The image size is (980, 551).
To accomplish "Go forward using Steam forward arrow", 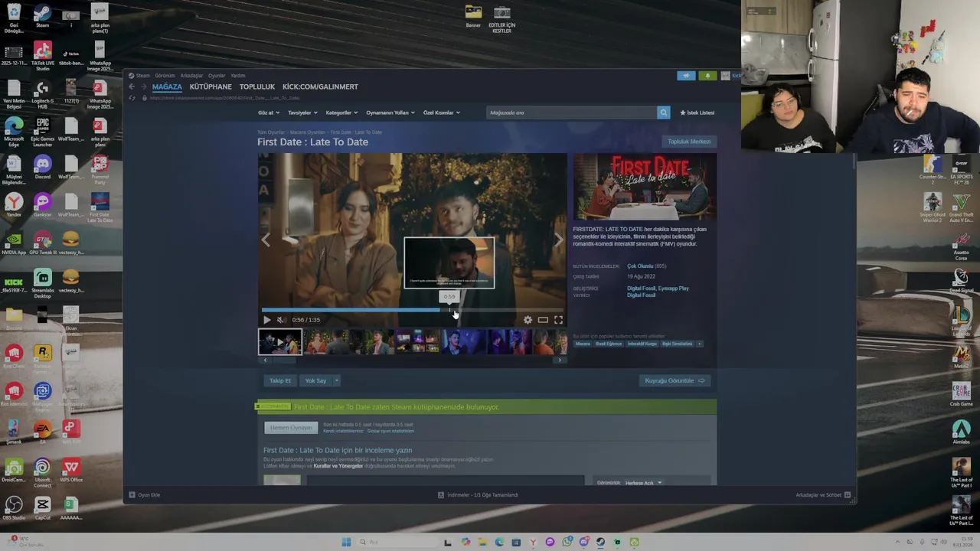I will coord(142,86).
